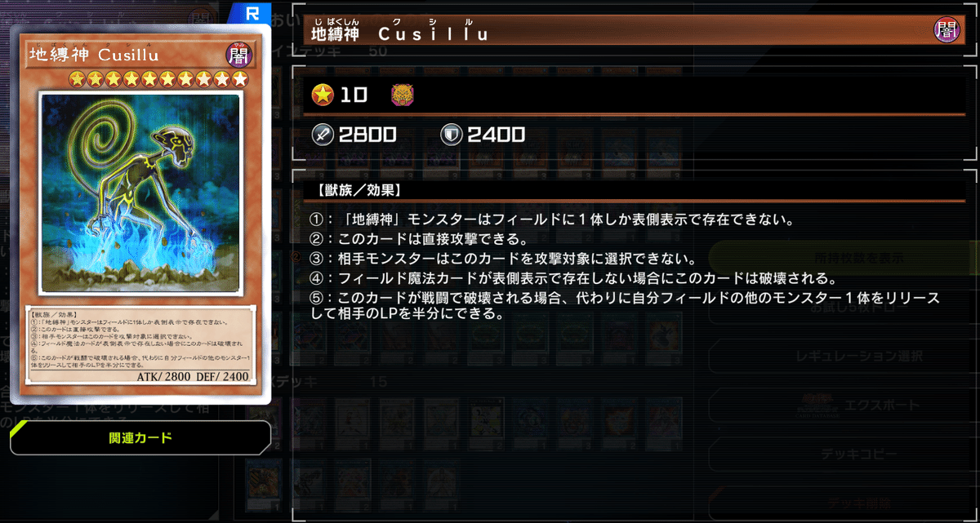Click the blue R rarity badge

252,13
